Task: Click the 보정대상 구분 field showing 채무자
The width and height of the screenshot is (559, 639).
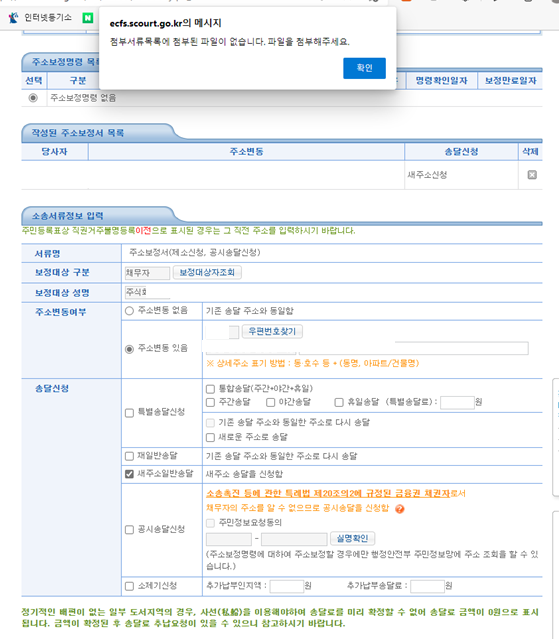Action: [147, 273]
